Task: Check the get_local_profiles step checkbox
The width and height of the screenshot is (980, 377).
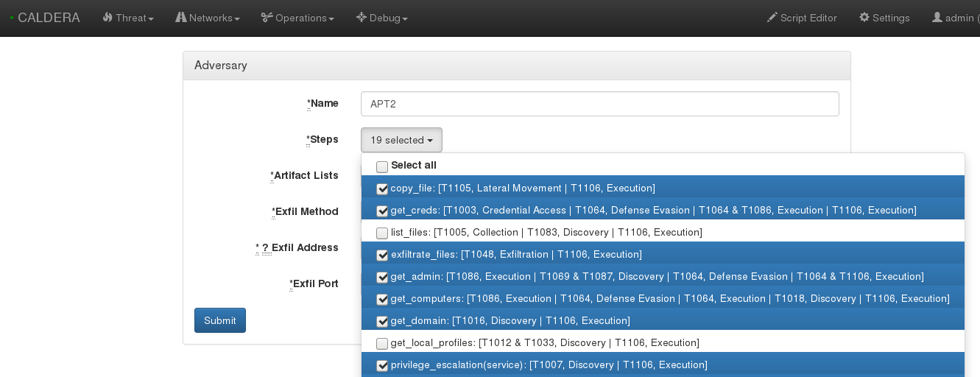Action: (x=382, y=343)
